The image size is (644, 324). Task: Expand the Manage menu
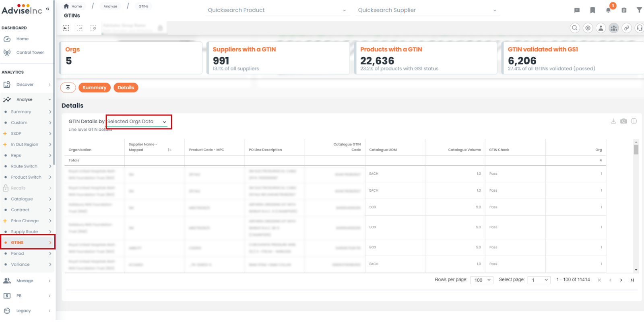(x=27, y=281)
